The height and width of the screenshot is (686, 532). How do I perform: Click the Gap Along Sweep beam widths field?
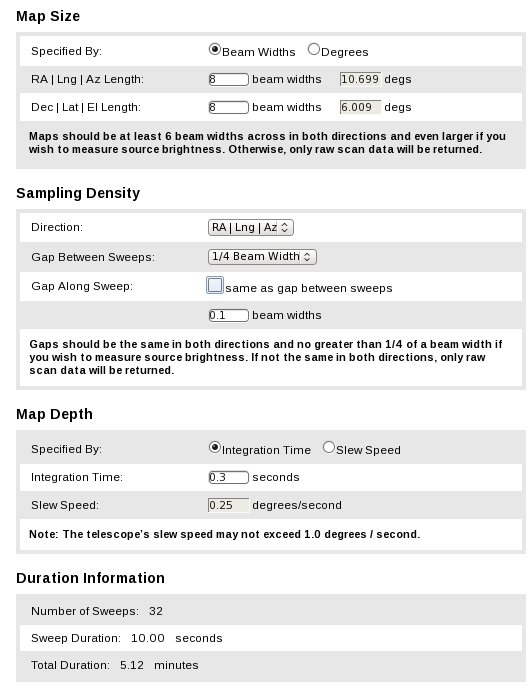[228, 315]
